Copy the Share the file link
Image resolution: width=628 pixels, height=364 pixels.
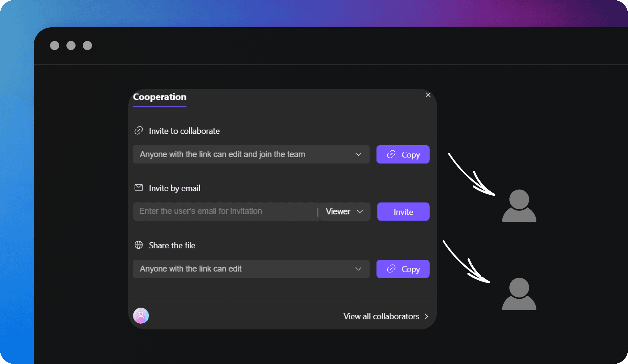point(403,269)
